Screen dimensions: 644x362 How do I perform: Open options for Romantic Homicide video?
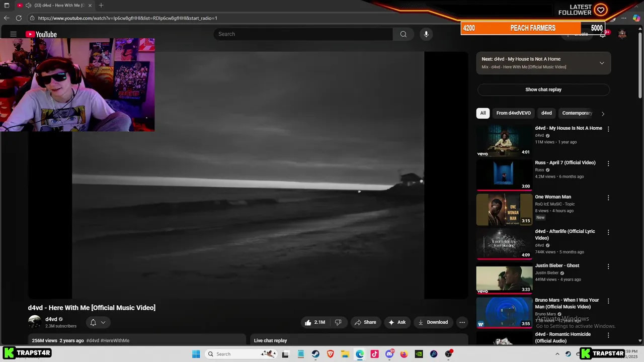[608, 335]
